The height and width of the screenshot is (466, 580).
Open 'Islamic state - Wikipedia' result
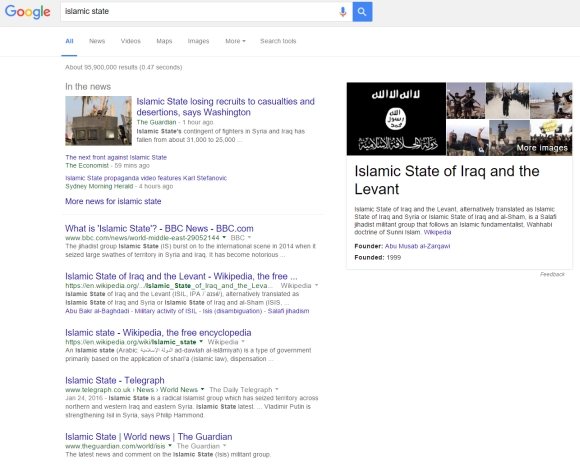[158, 332]
